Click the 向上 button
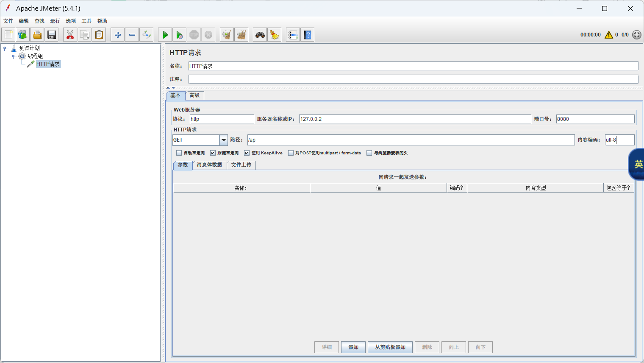Screen dimensions: 644x363 point(454,347)
